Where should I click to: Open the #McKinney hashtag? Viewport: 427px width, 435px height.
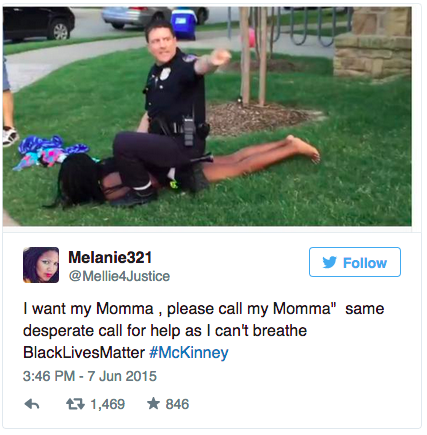click(189, 352)
